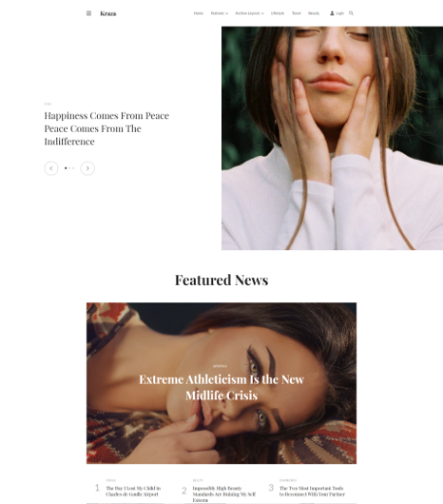
Task: Open the Beauty menu item
Action: [314, 14]
